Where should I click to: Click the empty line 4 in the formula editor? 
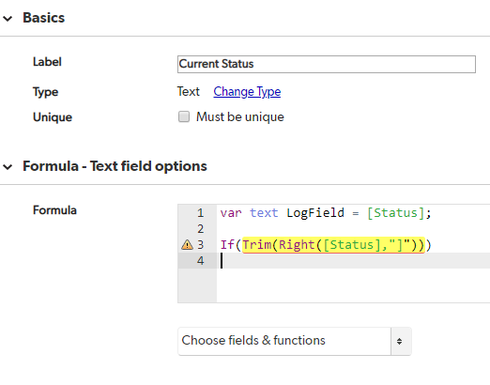click(x=353, y=261)
